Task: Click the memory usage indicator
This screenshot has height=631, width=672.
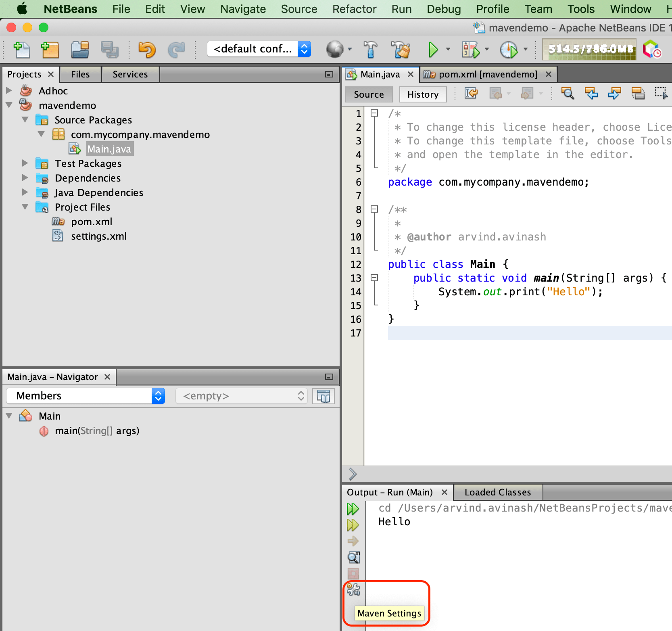Action: [589, 50]
